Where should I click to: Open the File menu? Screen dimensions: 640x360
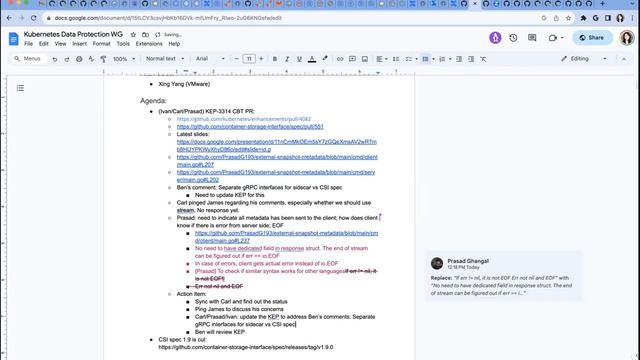[x=29, y=44]
